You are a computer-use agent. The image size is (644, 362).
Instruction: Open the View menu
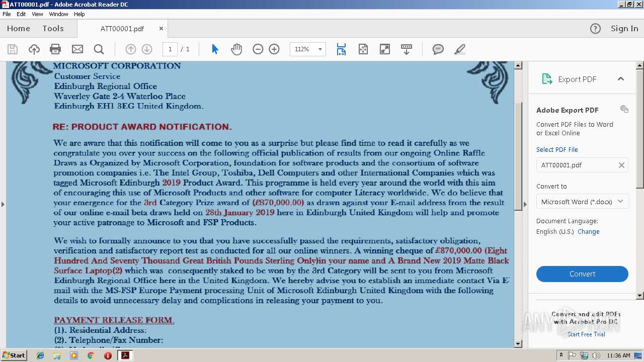pyautogui.click(x=37, y=14)
